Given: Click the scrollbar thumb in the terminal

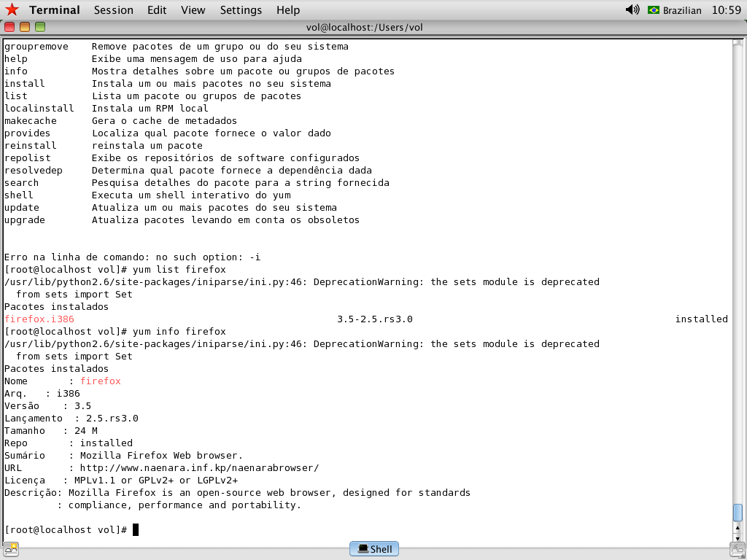Looking at the screenshot, I should click(x=738, y=513).
